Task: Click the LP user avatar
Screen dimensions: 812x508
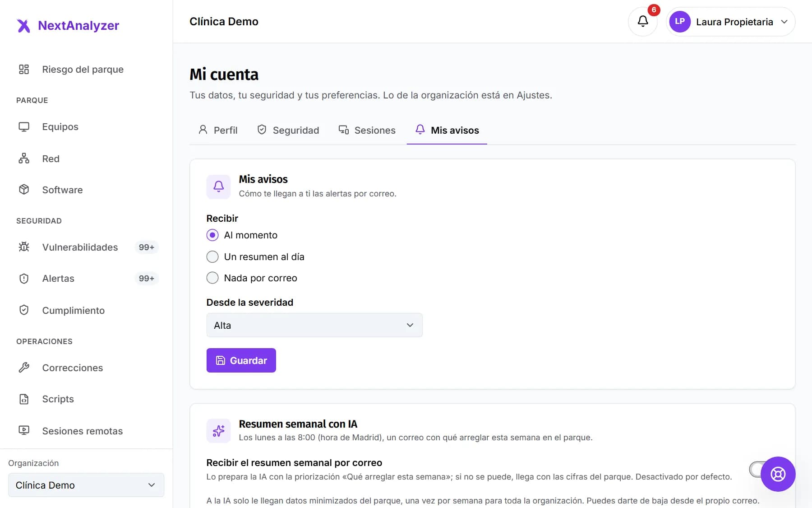Action: click(679, 21)
